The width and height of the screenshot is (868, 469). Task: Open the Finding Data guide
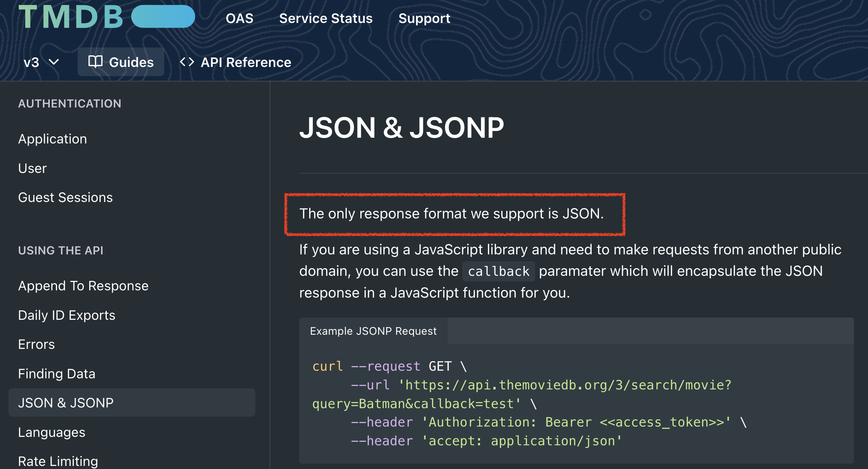click(57, 374)
